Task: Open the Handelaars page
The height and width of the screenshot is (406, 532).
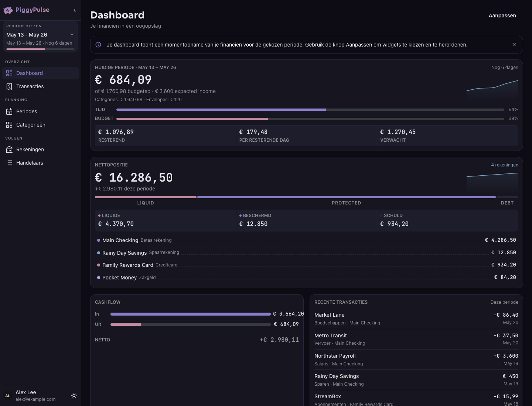Action: [x=40, y=163]
